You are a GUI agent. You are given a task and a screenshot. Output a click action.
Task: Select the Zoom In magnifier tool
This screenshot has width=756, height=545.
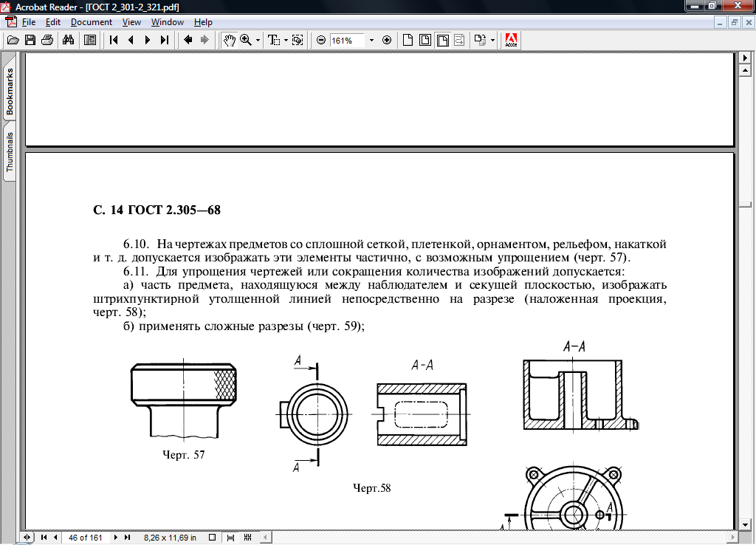[246, 40]
